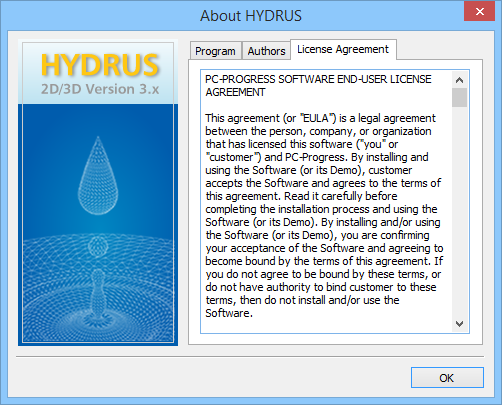Place the cursor in the EULA paragraph text
Image resolution: width=502 pixels, height=405 pixels.
tap(324, 215)
